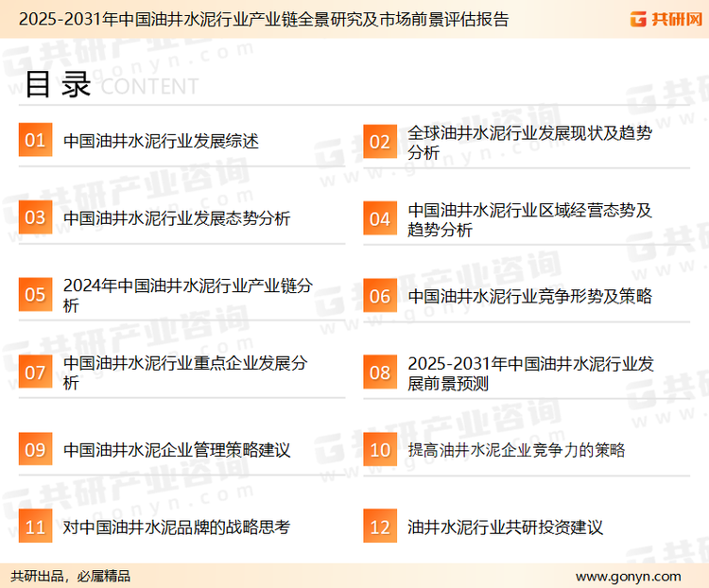The height and width of the screenshot is (588, 709).
Task: Click the orange 10 chapter badge
Action: coord(380,450)
